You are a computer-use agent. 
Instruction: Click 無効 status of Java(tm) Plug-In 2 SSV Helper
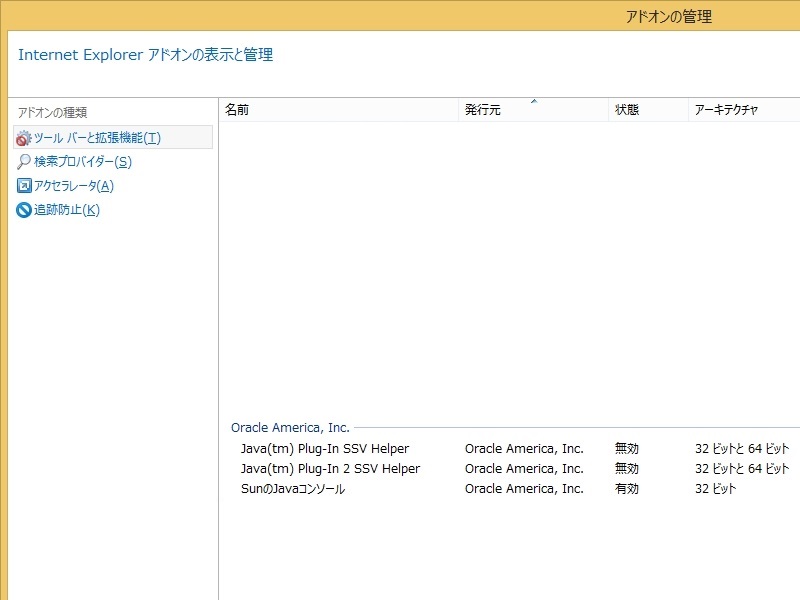point(627,468)
